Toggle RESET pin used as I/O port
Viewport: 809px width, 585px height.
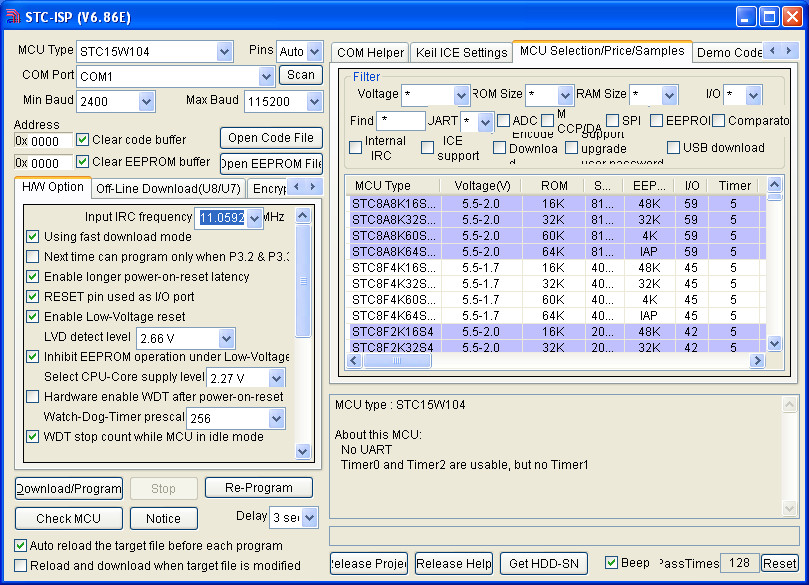coord(33,297)
